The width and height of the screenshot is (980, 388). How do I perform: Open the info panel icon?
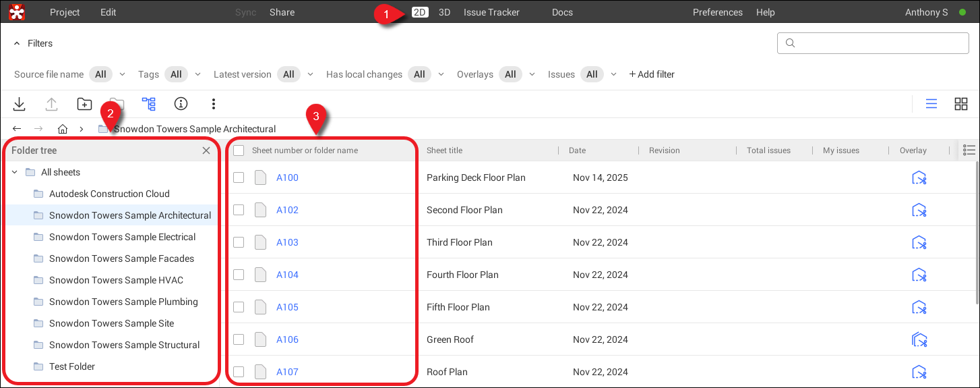point(181,104)
